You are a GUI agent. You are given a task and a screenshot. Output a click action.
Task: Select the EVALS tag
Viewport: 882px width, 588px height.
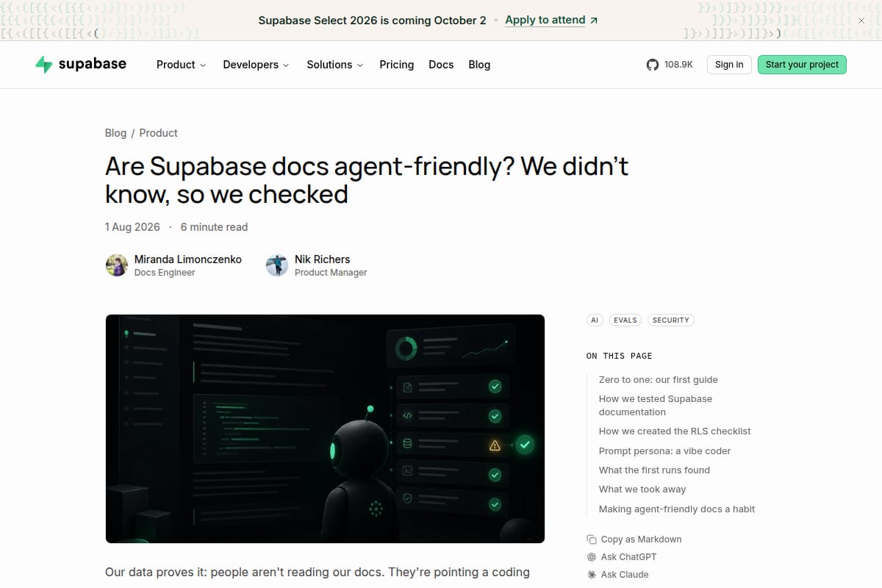coord(625,320)
